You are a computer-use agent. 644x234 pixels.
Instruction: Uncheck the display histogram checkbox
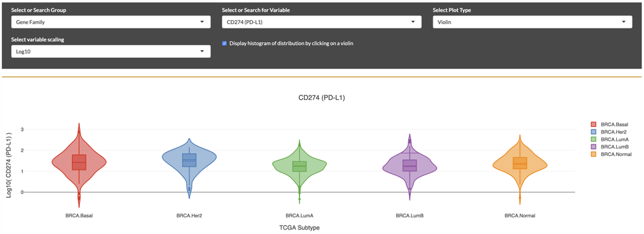click(x=224, y=43)
